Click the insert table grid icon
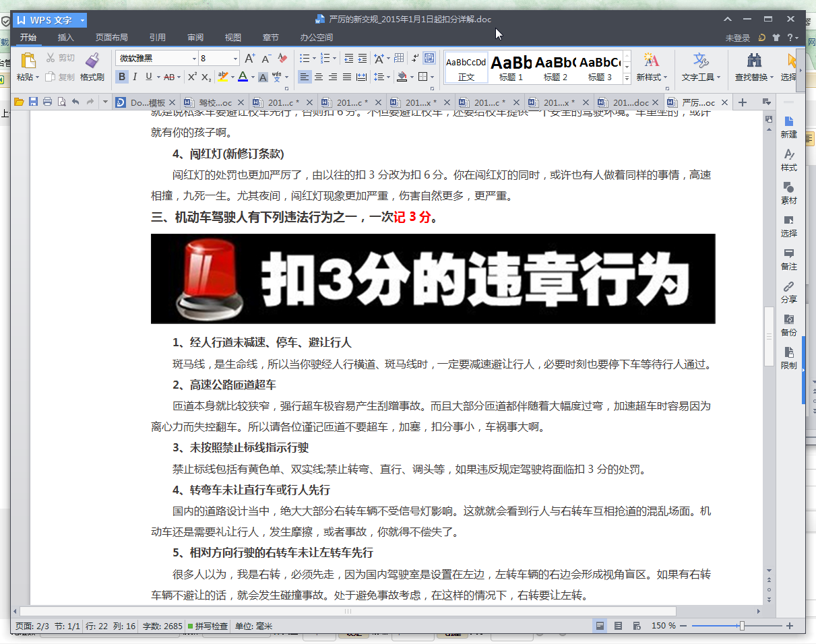This screenshot has height=644, width=816. (399, 59)
